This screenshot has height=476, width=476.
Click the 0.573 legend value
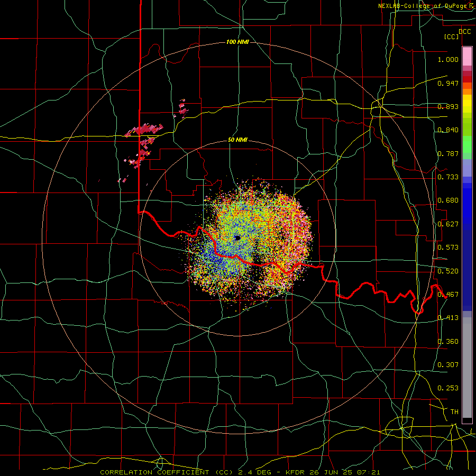pyautogui.click(x=448, y=248)
